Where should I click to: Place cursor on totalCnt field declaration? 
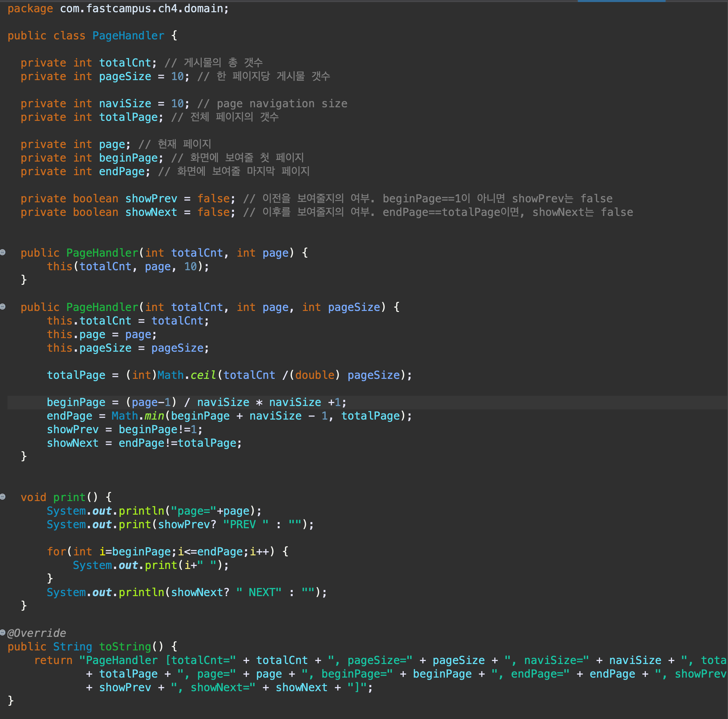pos(125,62)
